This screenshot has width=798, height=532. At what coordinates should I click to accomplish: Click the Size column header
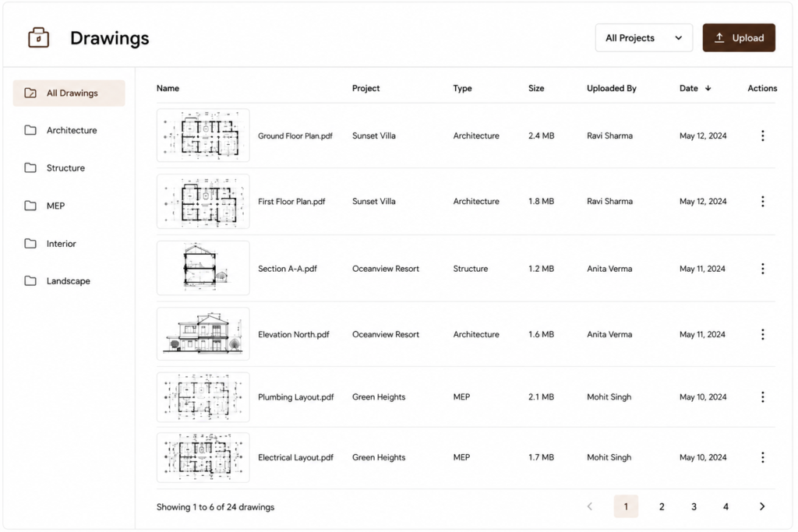[536, 88]
